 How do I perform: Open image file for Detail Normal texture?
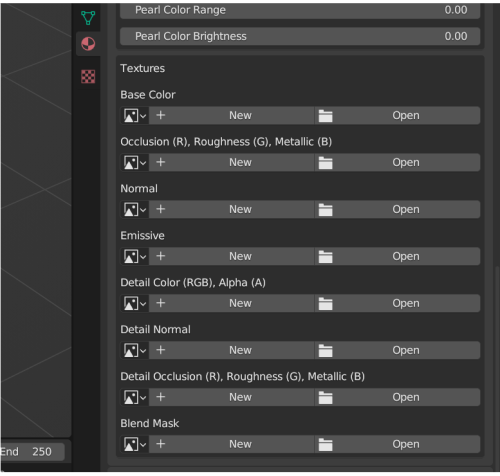pos(398,350)
